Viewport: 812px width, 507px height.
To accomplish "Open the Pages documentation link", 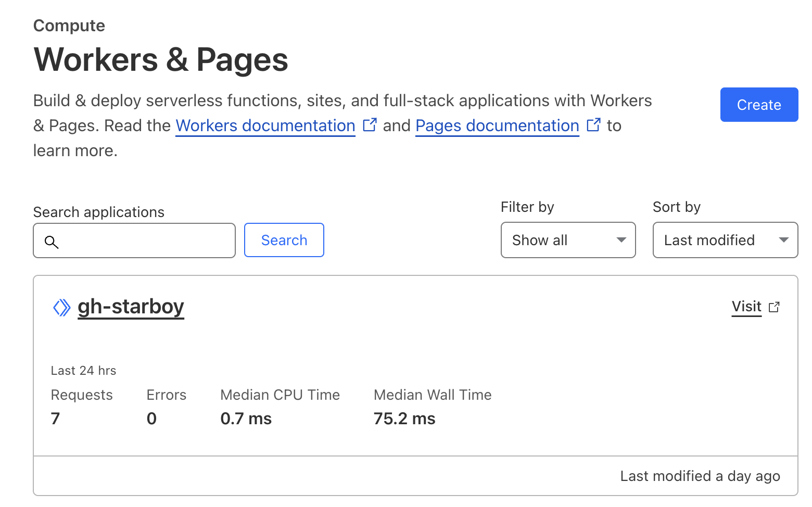I will click(x=497, y=125).
